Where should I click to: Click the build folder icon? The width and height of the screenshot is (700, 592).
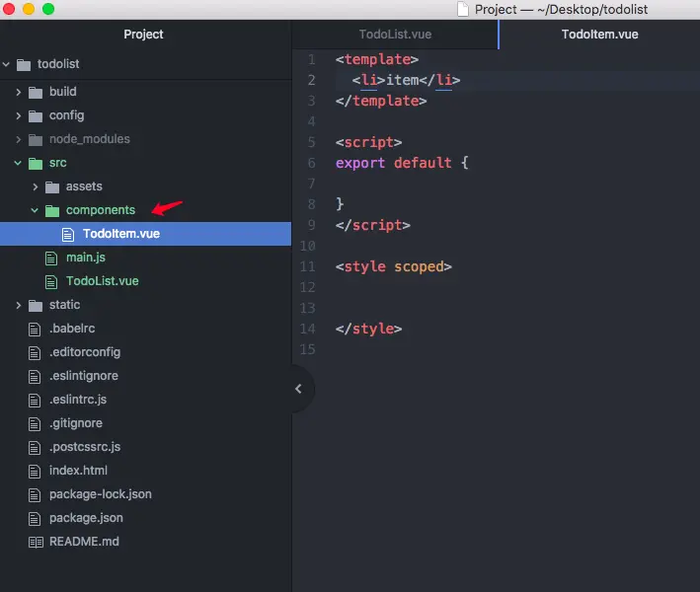pyautogui.click(x=36, y=93)
